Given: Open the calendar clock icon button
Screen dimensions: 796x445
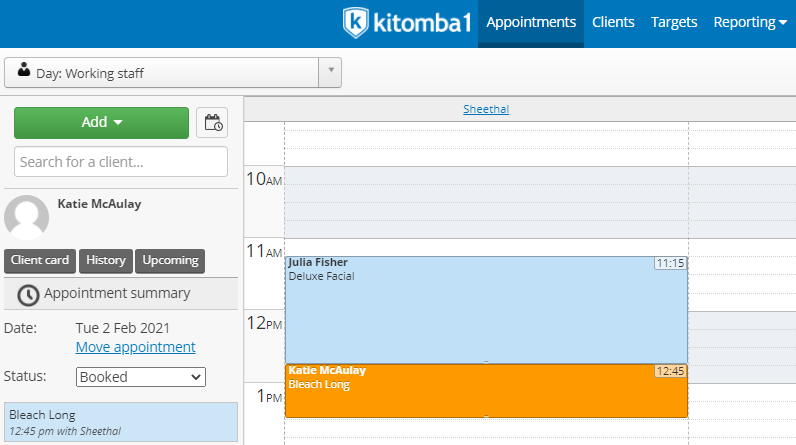Looking at the screenshot, I should click(x=212, y=123).
